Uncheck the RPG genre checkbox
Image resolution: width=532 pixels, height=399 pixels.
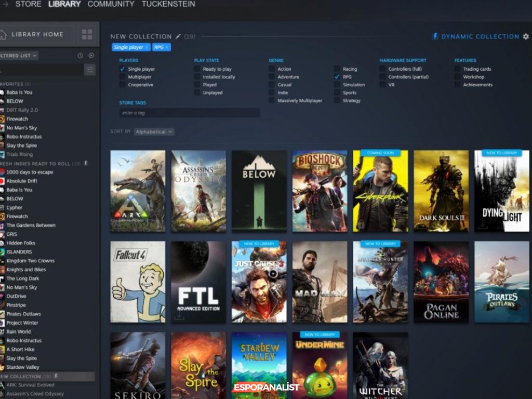(x=337, y=77)
